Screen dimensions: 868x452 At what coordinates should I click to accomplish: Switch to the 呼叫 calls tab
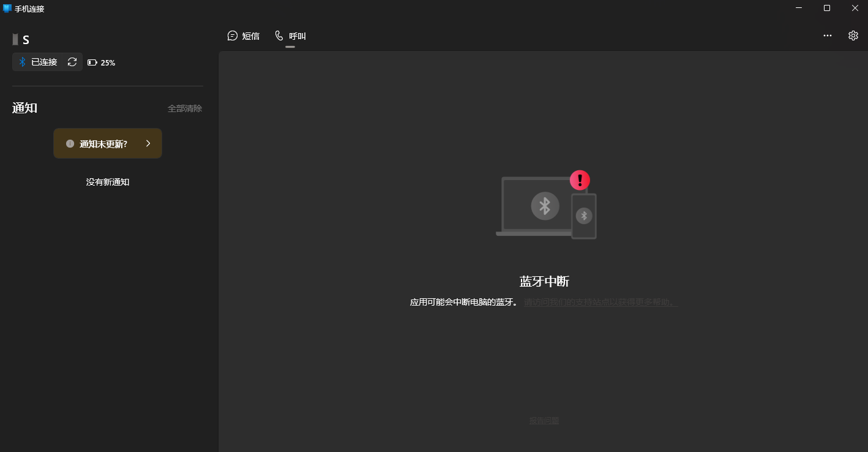point(290,36)
